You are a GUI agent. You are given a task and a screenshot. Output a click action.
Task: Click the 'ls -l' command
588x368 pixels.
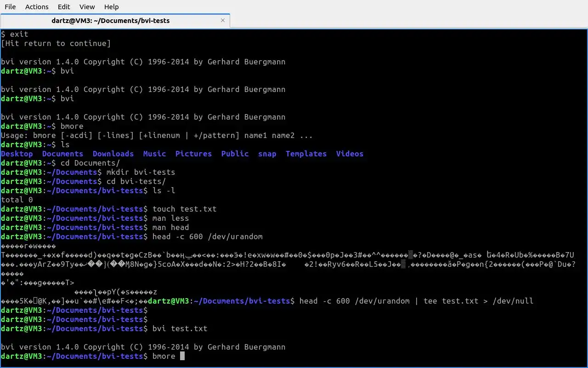click(x=164, y=190)
